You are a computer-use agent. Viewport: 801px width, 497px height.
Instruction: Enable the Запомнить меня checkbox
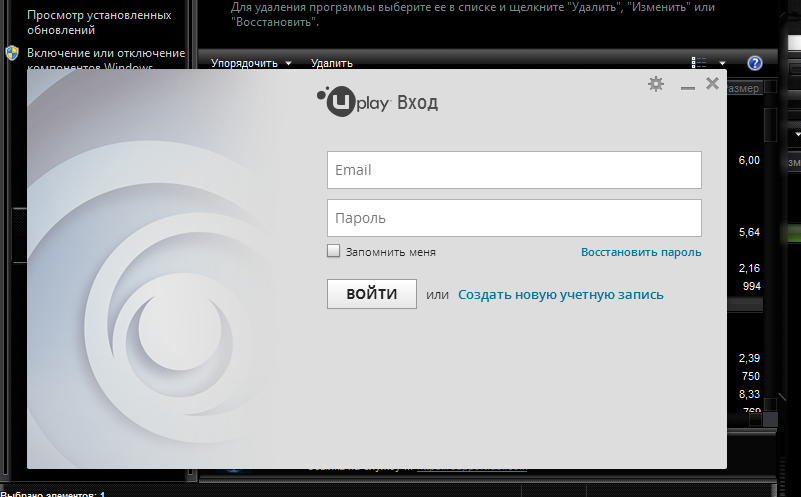(333, 251)
